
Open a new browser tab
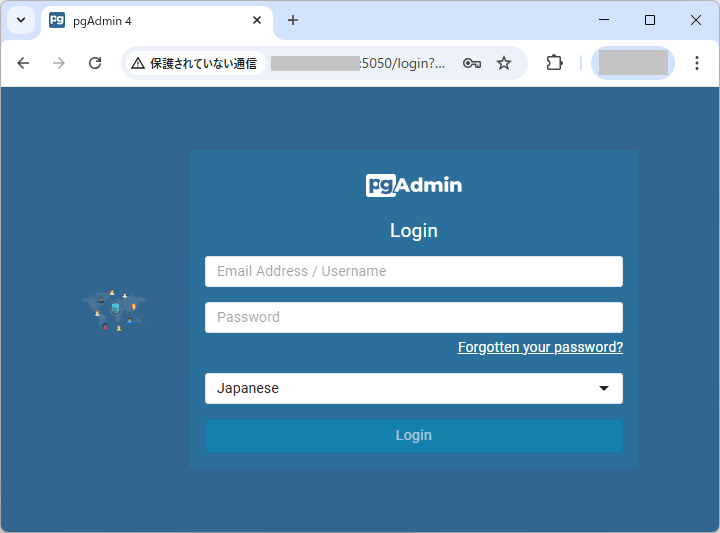(x=293, y=20)
